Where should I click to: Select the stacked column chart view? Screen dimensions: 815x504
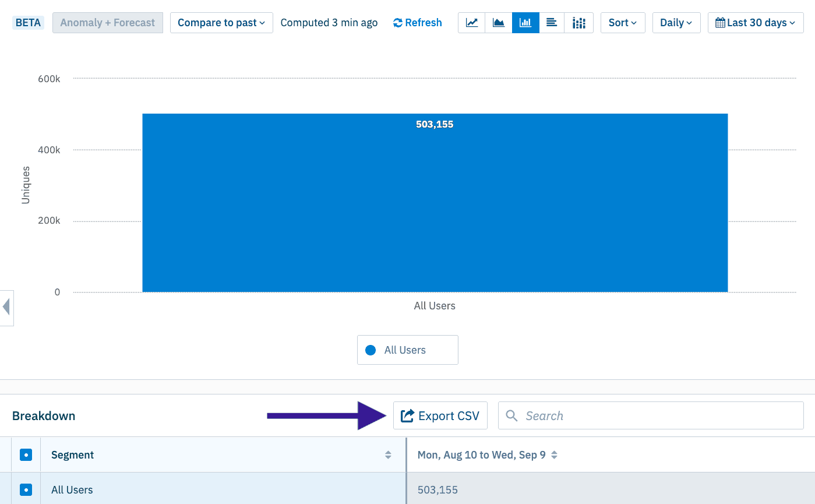point(578,23)
